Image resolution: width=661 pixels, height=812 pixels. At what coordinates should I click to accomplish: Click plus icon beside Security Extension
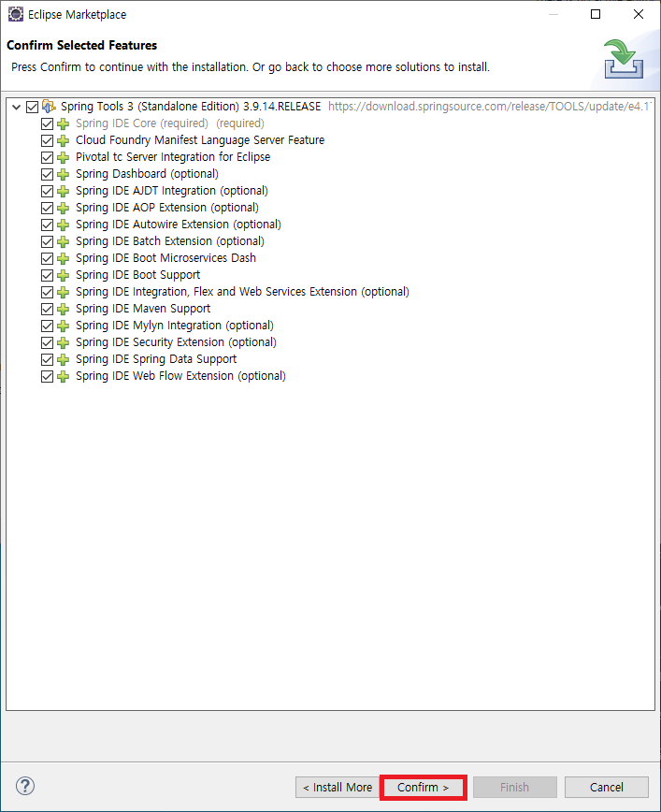point(64,342)
